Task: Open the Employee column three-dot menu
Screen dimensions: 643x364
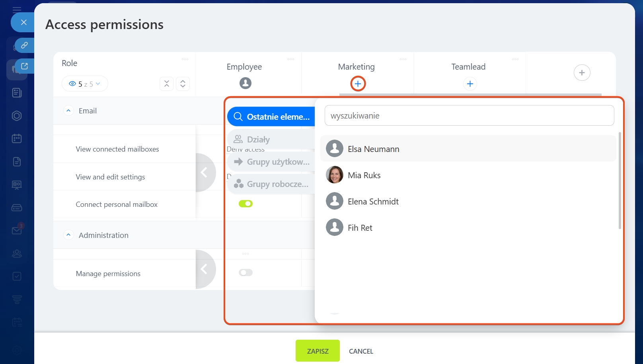Action: tap(291, 59)
